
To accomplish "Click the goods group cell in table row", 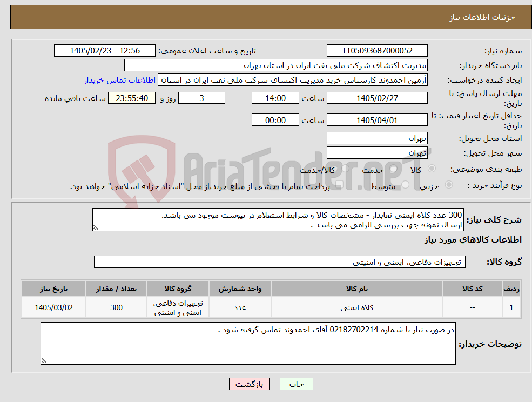I will [178, 307].
